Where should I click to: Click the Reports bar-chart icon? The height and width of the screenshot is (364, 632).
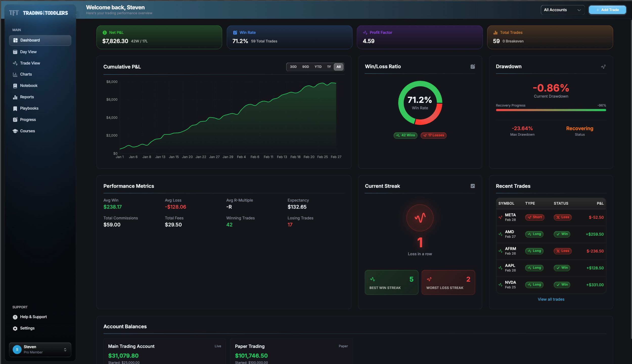15,97
